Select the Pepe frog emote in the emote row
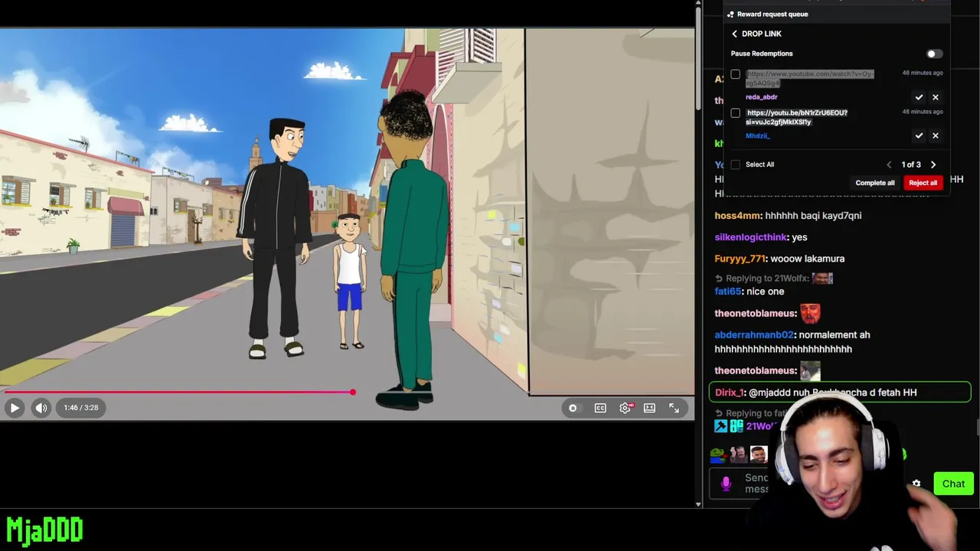 pyautogui.click(x=717, y=455)
